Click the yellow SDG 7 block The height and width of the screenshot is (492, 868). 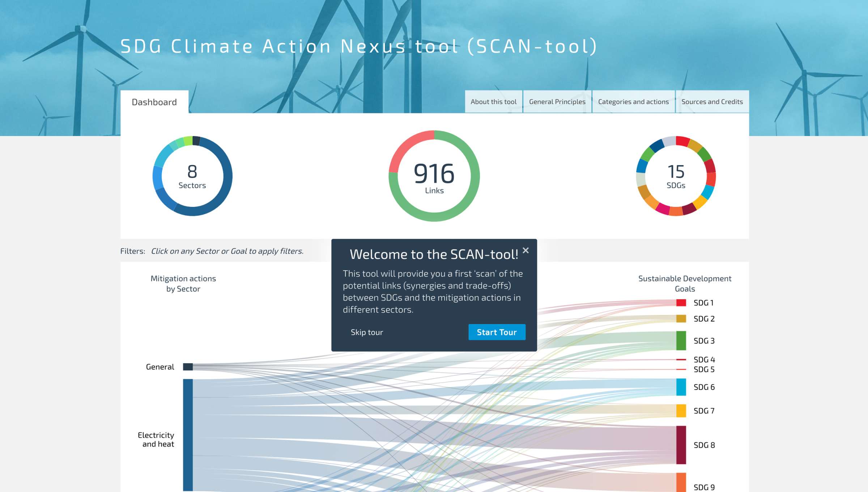coord(681,411)
